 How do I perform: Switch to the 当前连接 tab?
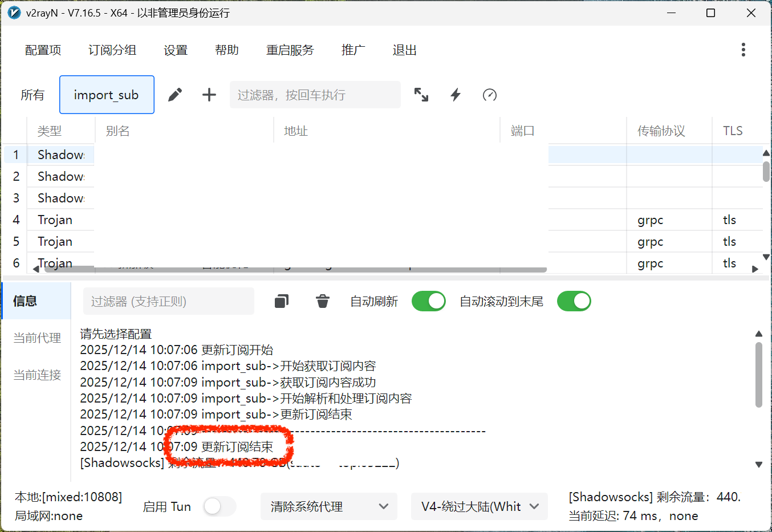tap(36, 375)
